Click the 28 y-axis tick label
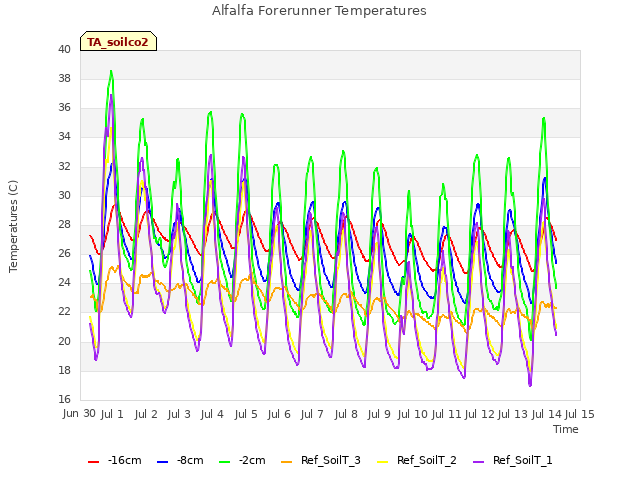Image resolution: width=640 pixels, height=480 pixels. [64, 224]
